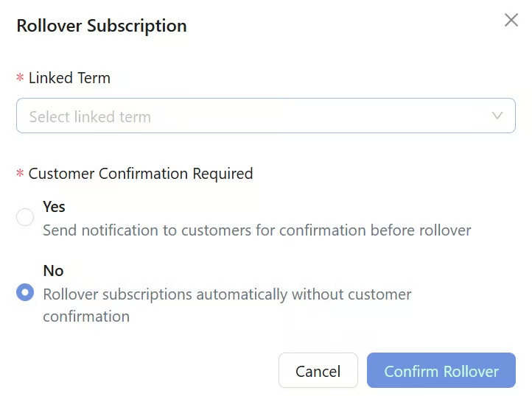Click the Cancel button

318,371
